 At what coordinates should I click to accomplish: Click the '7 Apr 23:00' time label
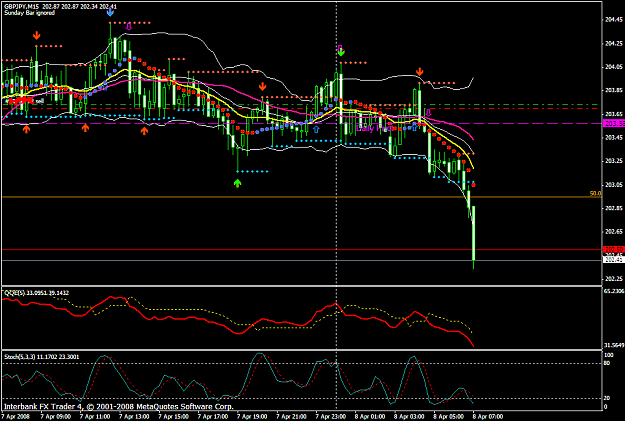331,417
